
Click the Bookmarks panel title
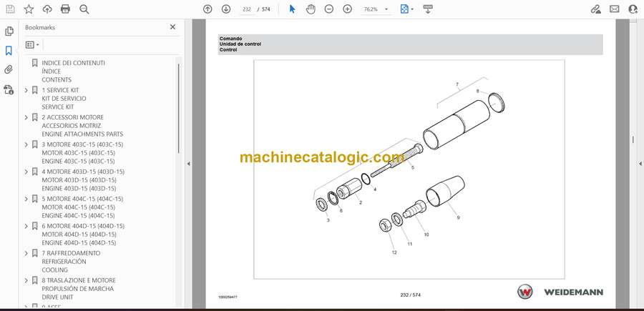tap(40, 27)
